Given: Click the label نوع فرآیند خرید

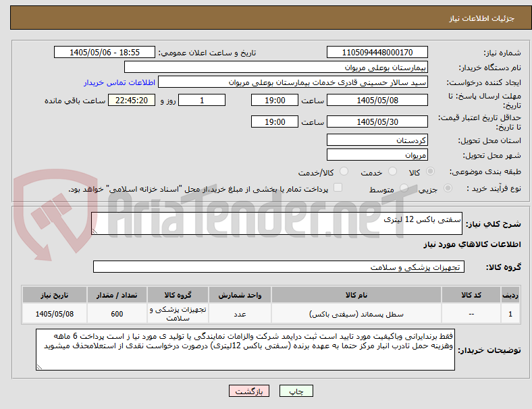Looking at the screenshot, I should point(494,188).
